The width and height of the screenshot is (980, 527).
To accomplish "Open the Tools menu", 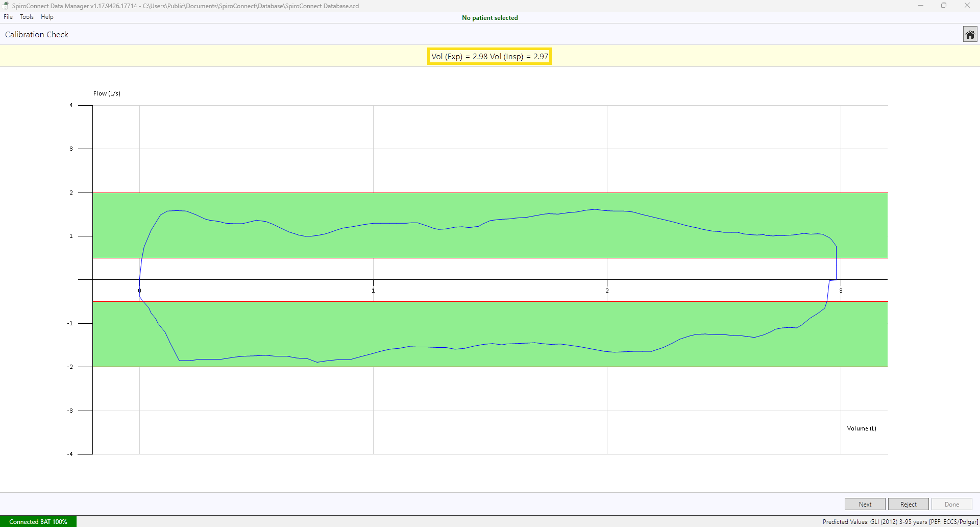I will (x=27, y=17).
